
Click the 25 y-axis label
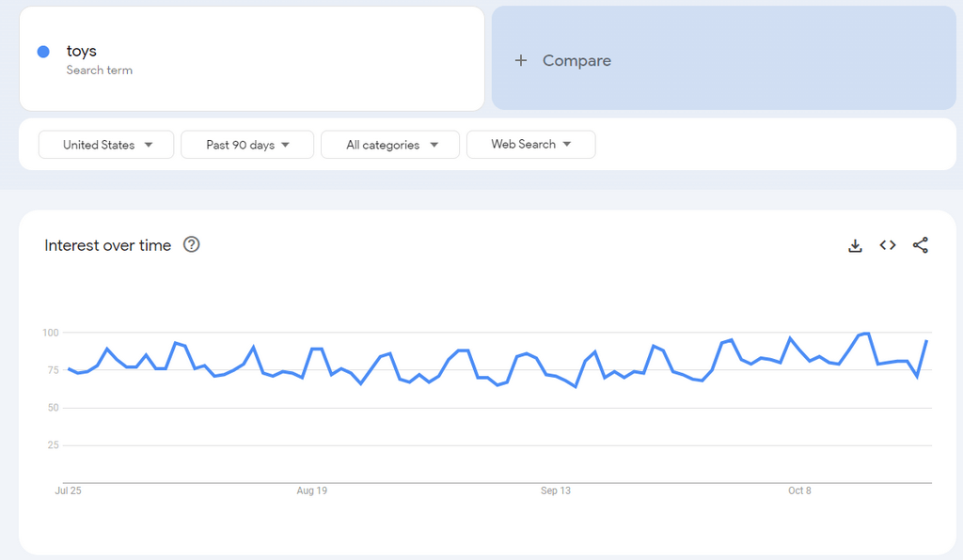click(54, 445)
